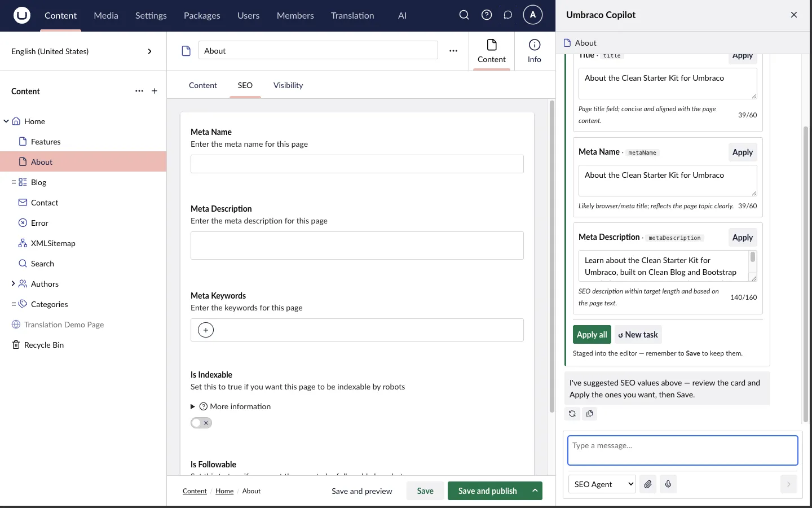Switch to the Info workspace view
The height and width of the screenshot is (508, 812).
[535, 51]
